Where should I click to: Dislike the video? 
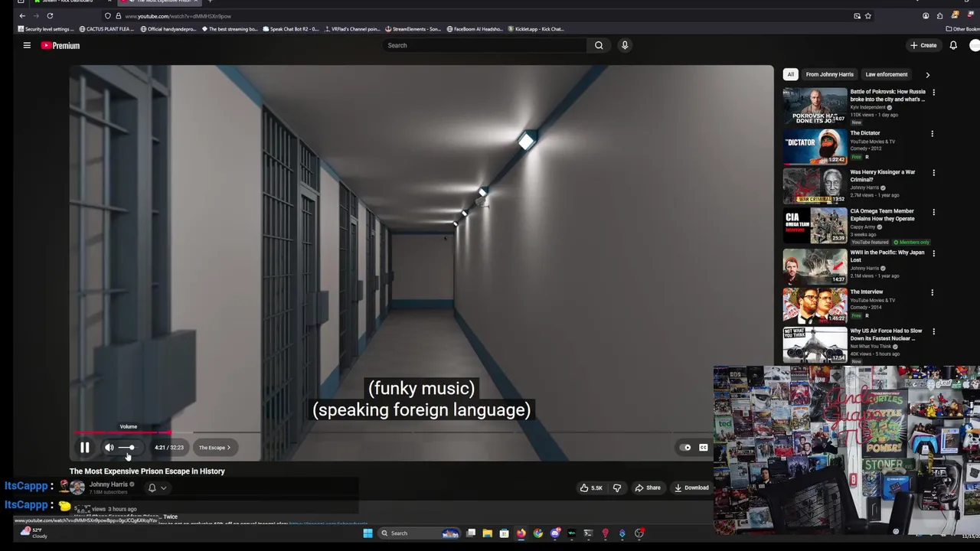617,487
